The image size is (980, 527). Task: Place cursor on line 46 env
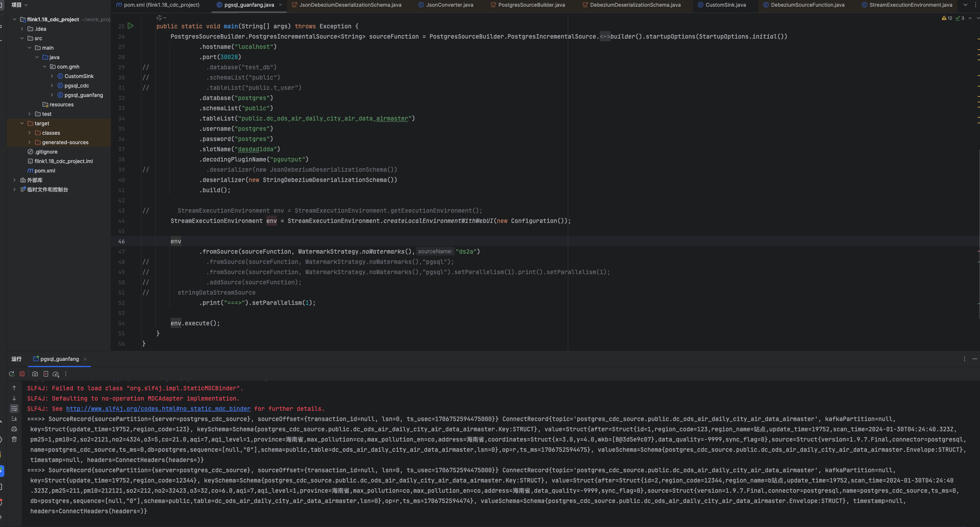click(176, 241)
